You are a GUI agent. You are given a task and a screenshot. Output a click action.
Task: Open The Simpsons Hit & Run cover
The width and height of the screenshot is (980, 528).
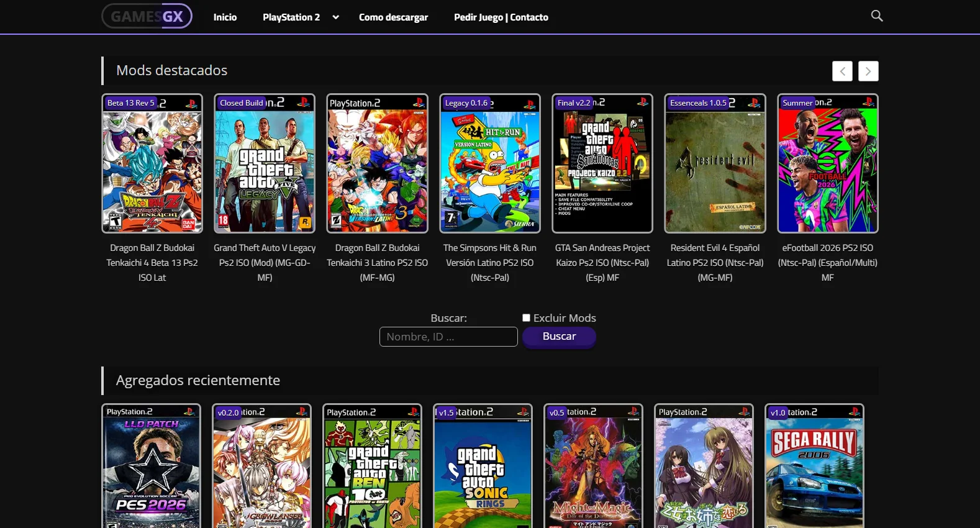490,163
